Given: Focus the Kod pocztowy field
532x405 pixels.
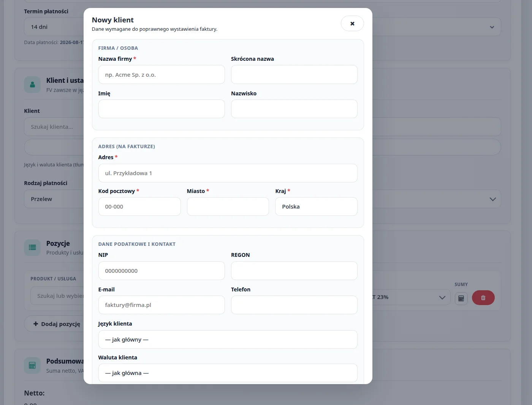Looking at the screenshot, I should click(x=139, y=207).
